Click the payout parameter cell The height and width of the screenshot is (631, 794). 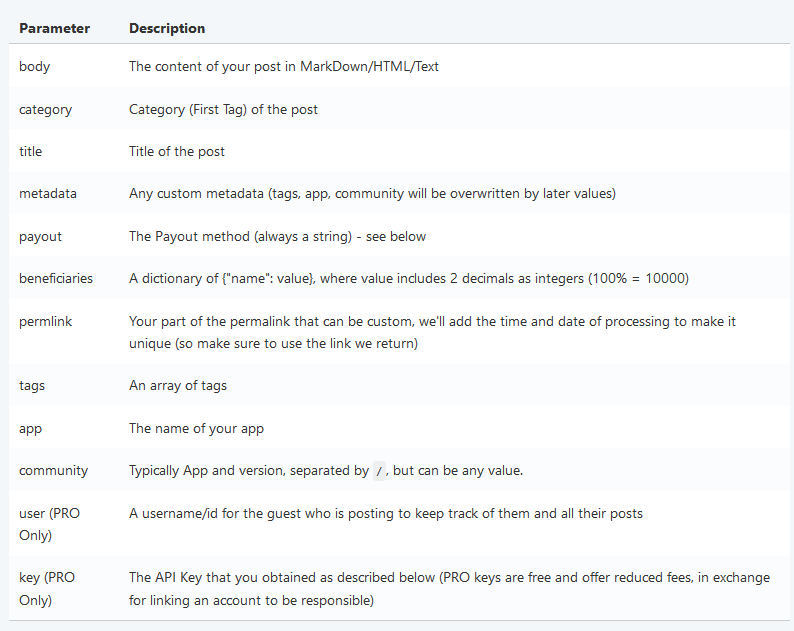tap(41, 236)
